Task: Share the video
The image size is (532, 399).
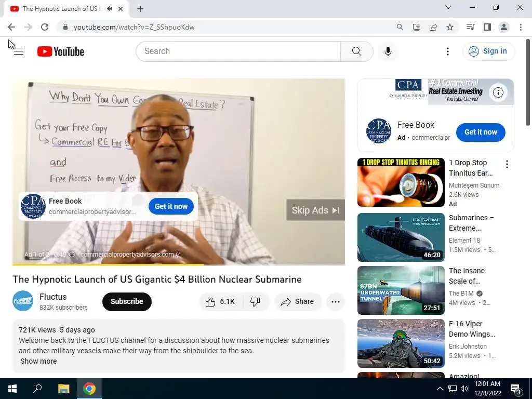Action: coord(298,301)
